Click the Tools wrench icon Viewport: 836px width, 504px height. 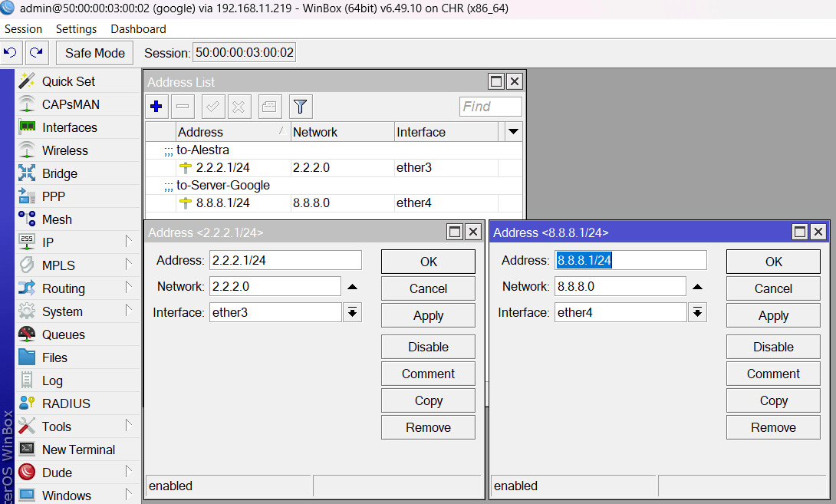pos(27,426)
